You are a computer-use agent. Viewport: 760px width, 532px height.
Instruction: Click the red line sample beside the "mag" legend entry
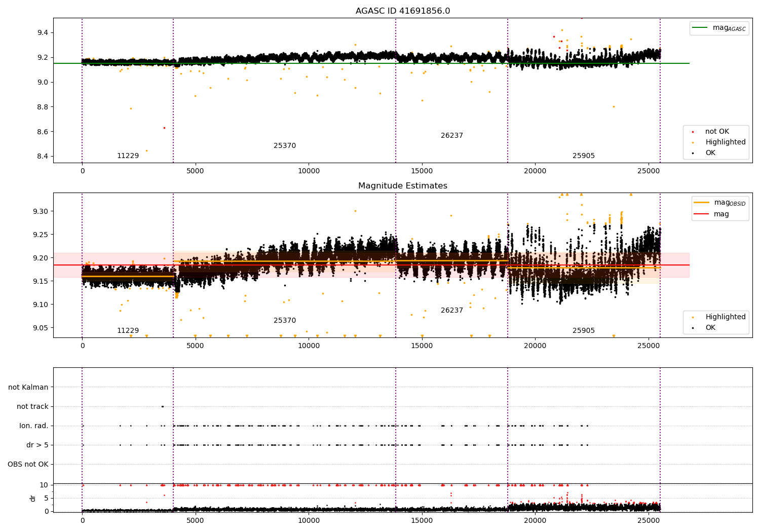pos(702,214)
